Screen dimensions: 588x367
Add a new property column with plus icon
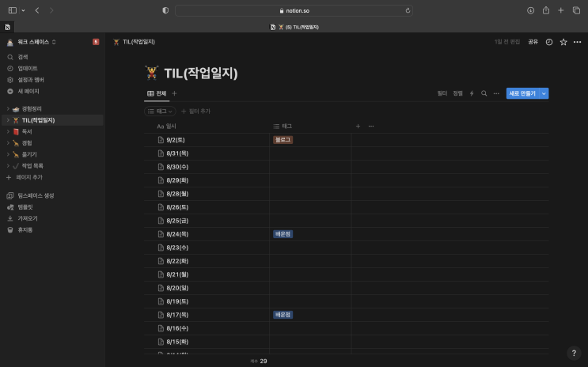358,127
